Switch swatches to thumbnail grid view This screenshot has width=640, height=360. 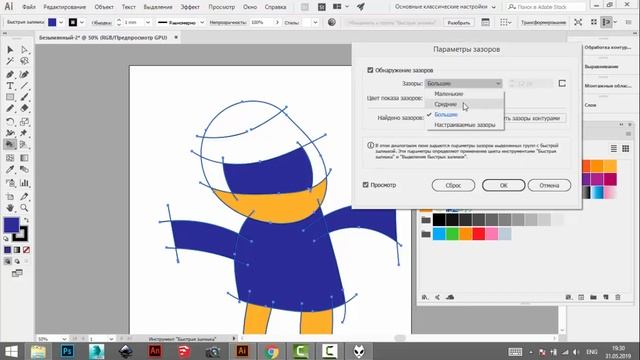[x=625, y=149]
